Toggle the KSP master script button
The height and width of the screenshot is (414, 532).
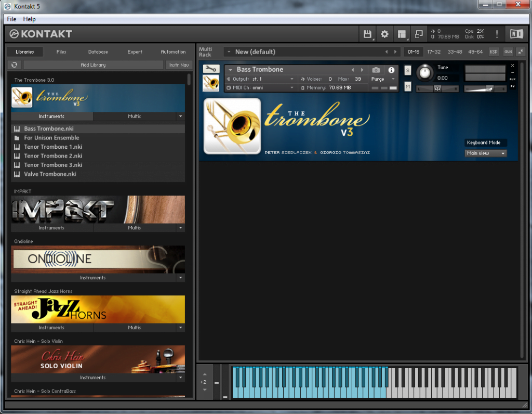[494, 51]
